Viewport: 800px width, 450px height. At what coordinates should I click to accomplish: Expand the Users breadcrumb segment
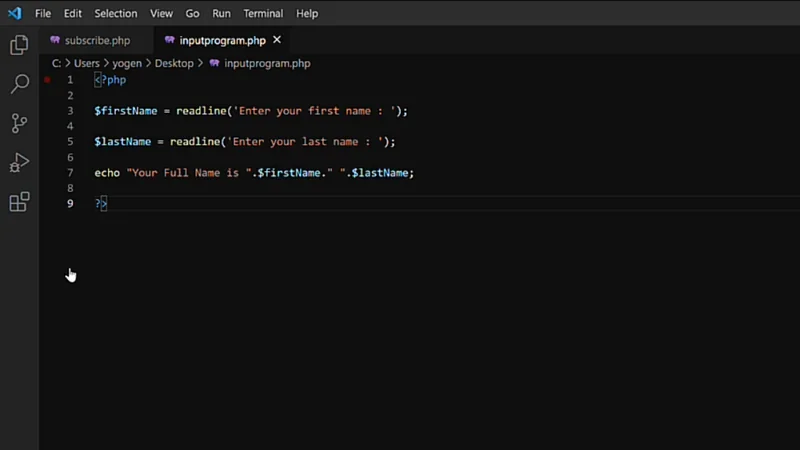click(87, 63)
